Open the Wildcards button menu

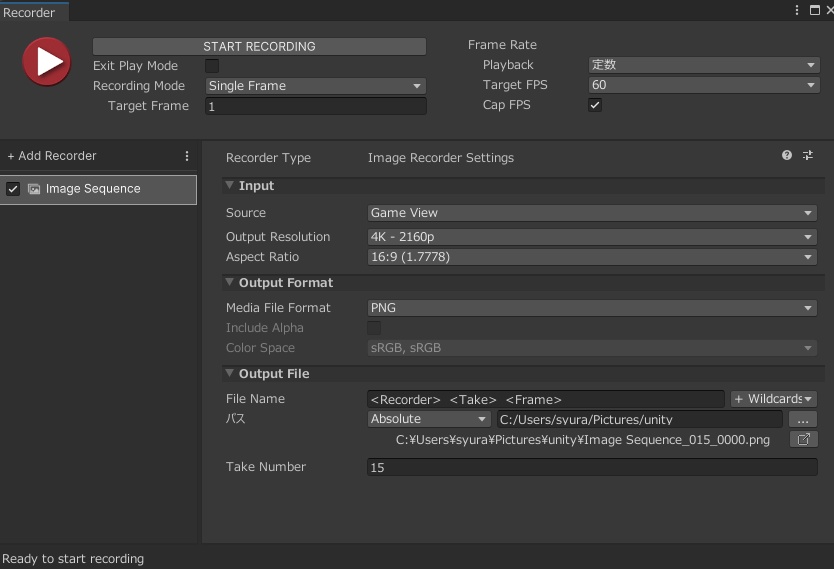pos(774,399)
